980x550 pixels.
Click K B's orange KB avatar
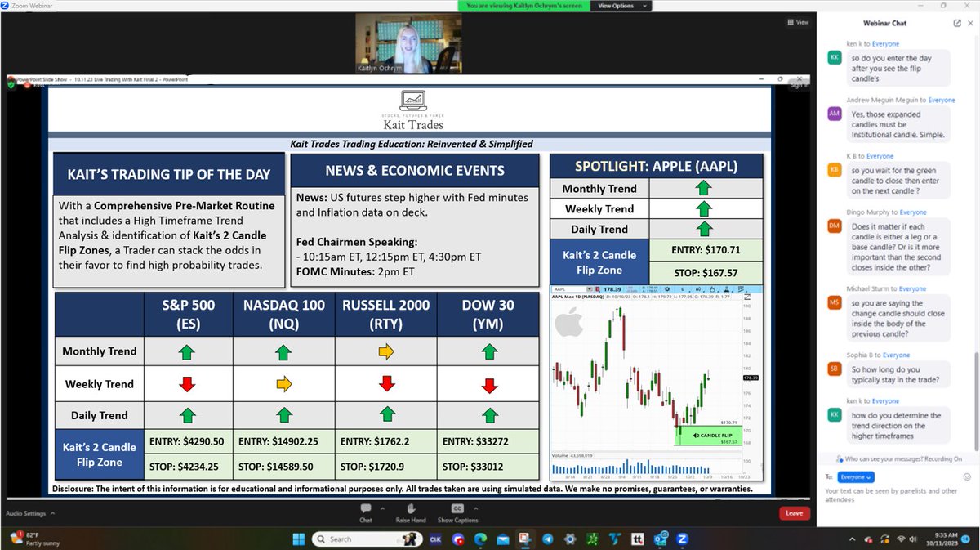834,170
